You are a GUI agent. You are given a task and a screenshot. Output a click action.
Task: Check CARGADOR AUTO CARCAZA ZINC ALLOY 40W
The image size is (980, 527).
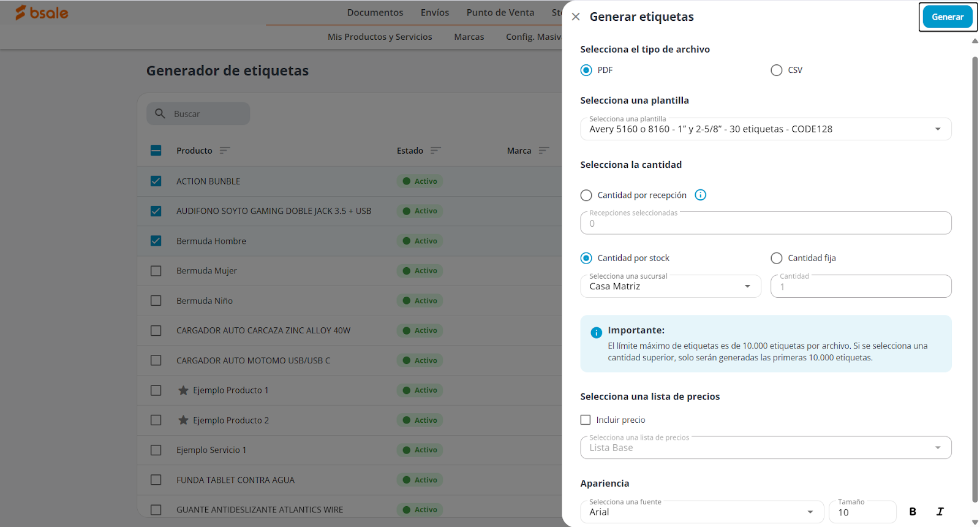tap(156, 330)
